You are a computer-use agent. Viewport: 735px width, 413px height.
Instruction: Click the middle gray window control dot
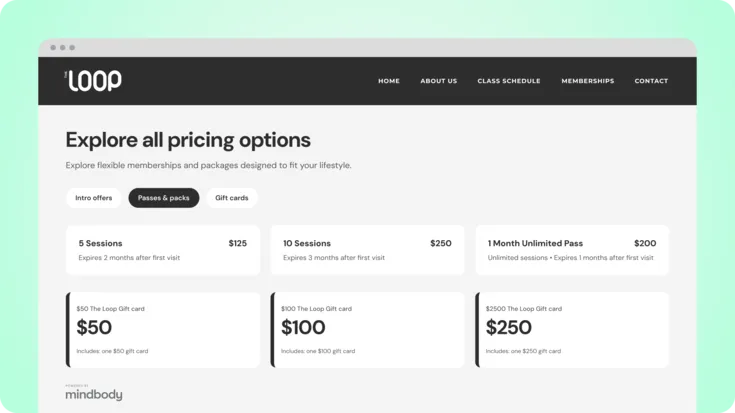62,47
